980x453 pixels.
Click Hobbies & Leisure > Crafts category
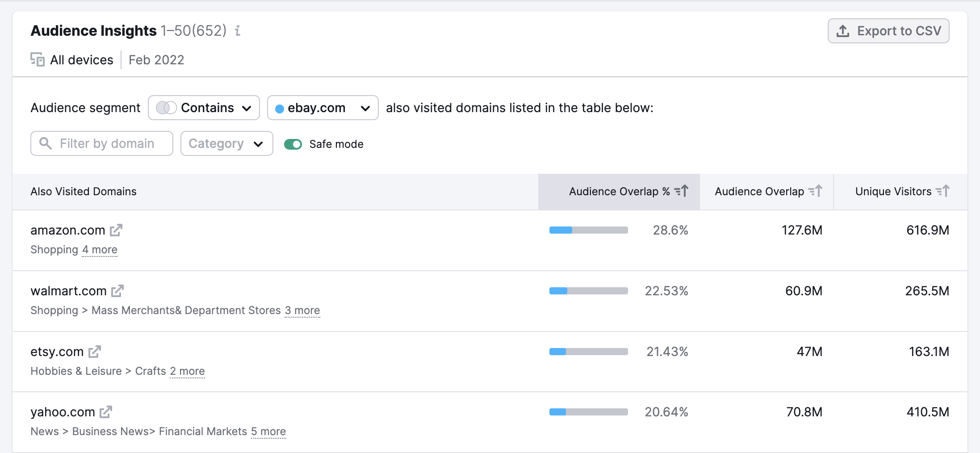[98, 371]
